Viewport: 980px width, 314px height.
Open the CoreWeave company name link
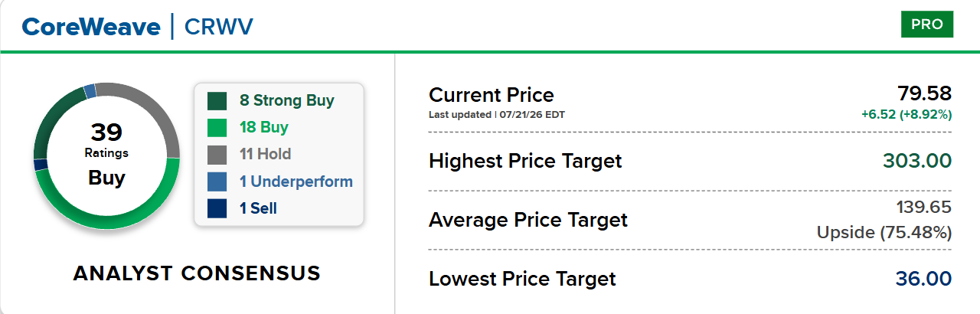click(91, 27)
